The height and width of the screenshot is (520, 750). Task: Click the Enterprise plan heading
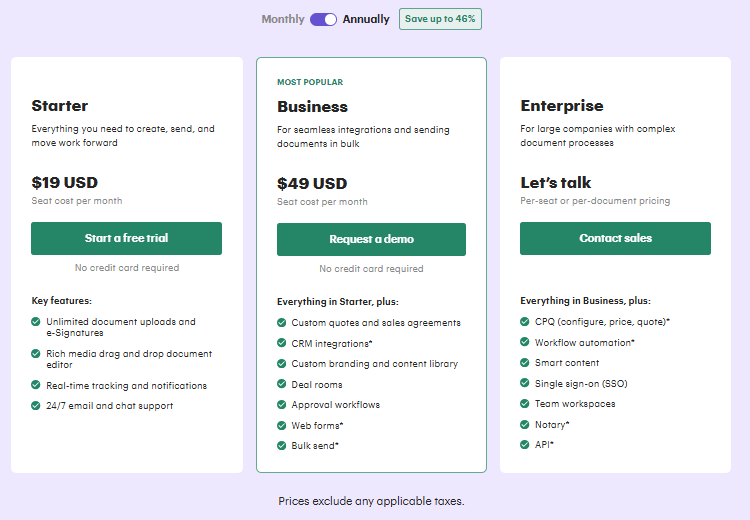[x=562, y=106]
